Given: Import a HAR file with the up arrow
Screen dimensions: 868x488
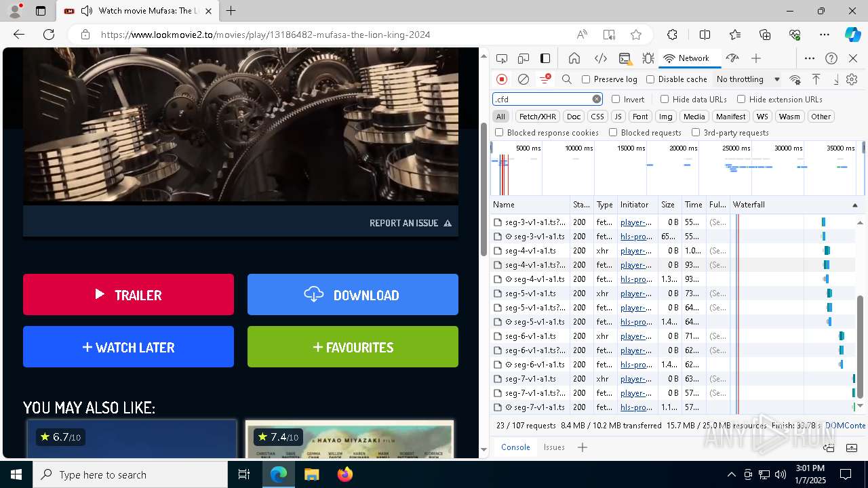Looking at the screenshot, I should pyautogui.click(x=816, y=79).
